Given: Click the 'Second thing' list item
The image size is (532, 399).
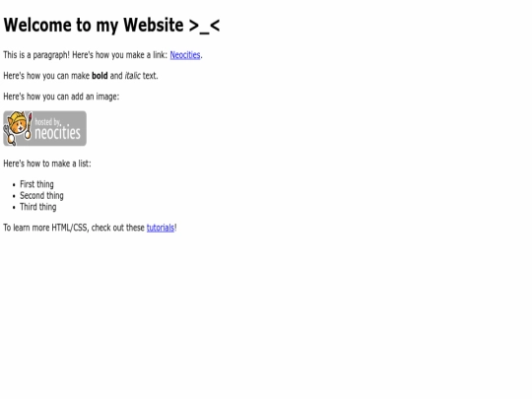Looking at the screenshot, I should pos(41,196).
